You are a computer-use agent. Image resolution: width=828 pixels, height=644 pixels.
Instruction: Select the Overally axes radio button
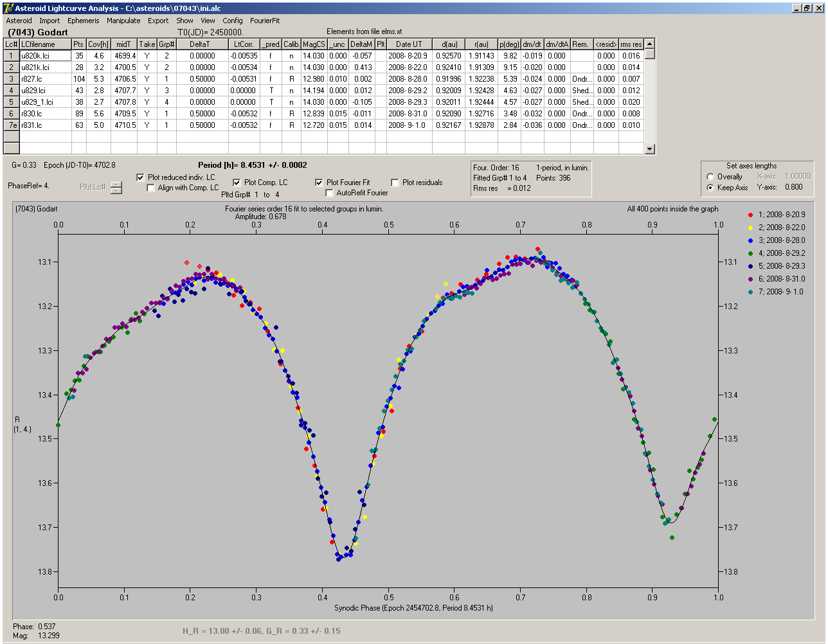pyautogui.click(x=710, y=177)
